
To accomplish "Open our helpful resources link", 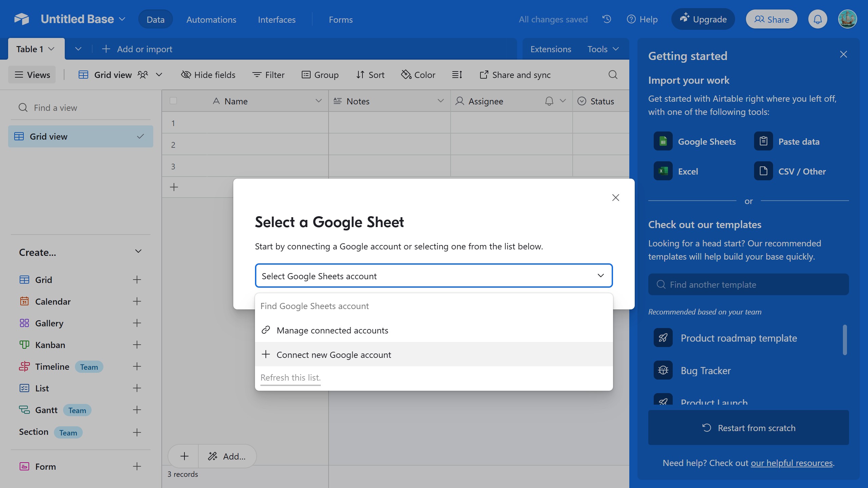I will tap(792, 463).
